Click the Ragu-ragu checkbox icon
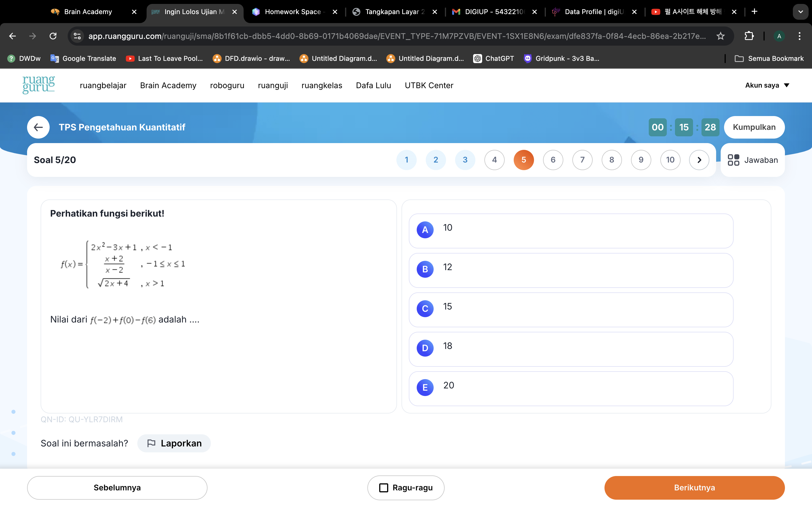812x507 pixels. pos(383,487)
